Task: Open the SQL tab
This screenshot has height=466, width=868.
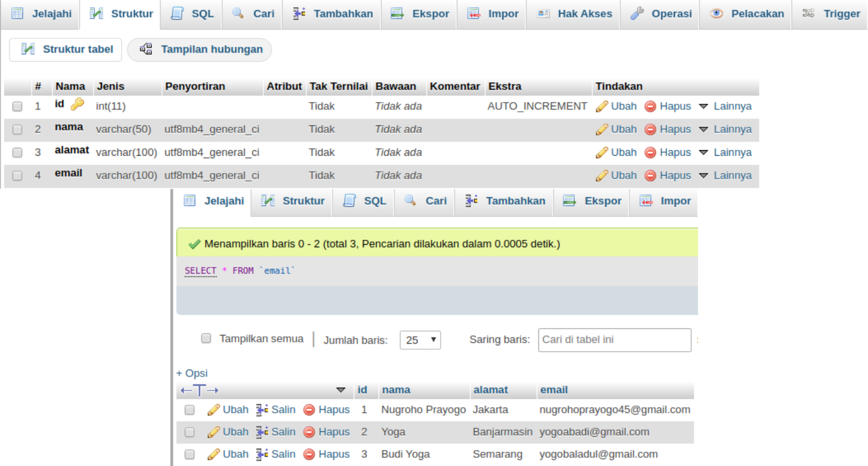Action: pyautogui.click(x=198, y=14)
